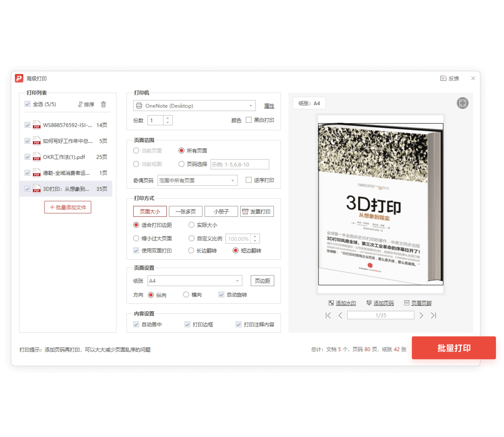
Task: Toggle 自动旋转 checkbox
Action: [221, 294]
